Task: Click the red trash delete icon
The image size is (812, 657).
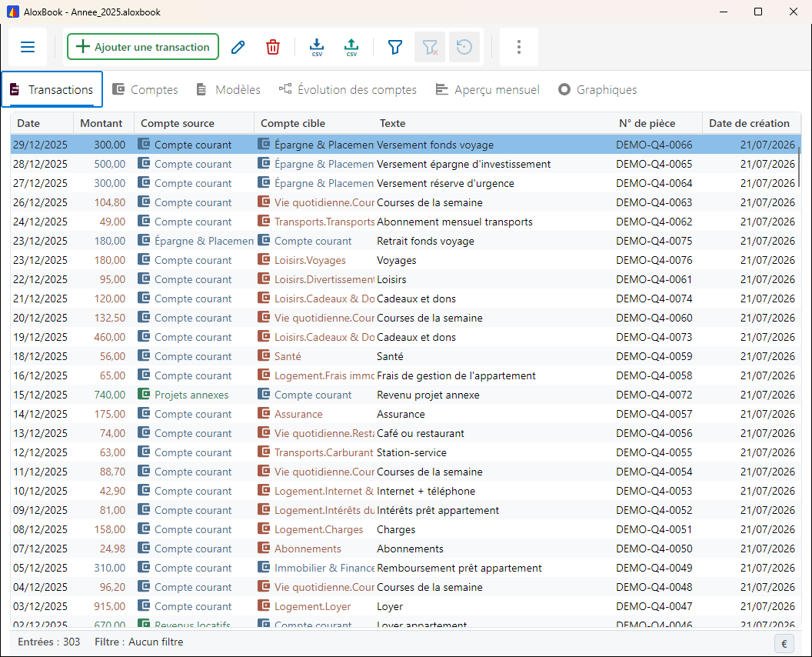Action: pos(273,47)
